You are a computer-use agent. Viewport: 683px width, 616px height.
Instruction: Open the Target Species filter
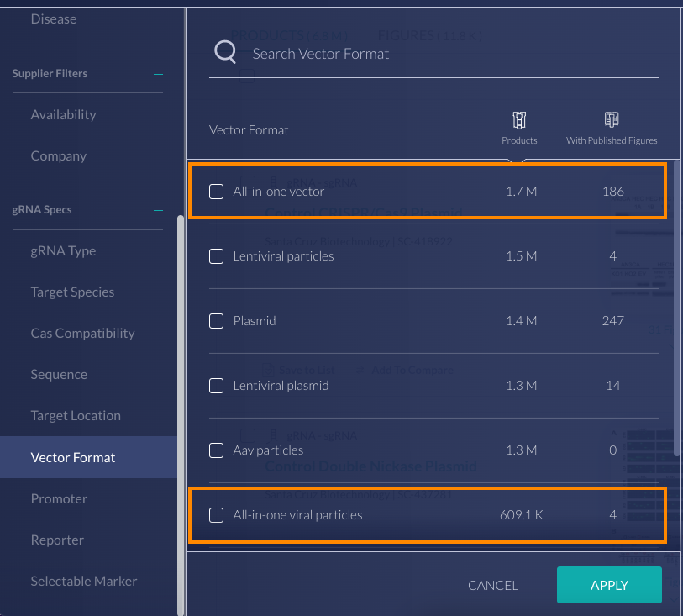point(73,292)
